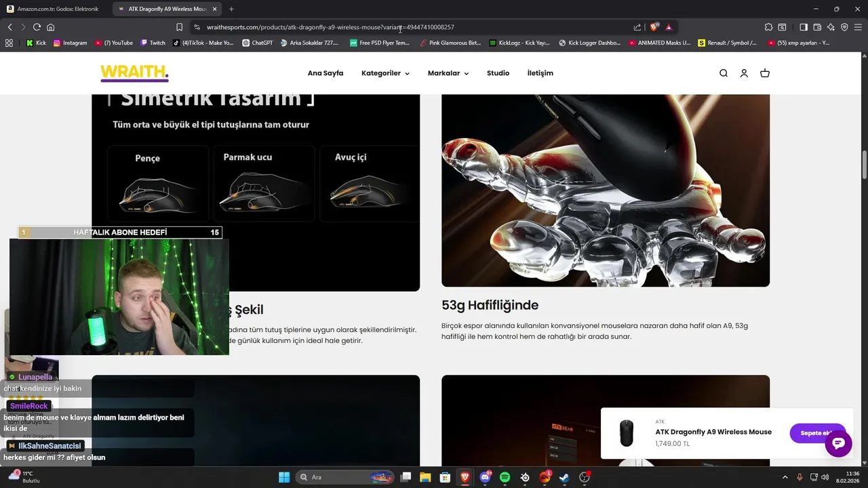Screen dimensions: 868x488
Task: Show hidden system tray icons chevron
Action: (x=785, y=477)
